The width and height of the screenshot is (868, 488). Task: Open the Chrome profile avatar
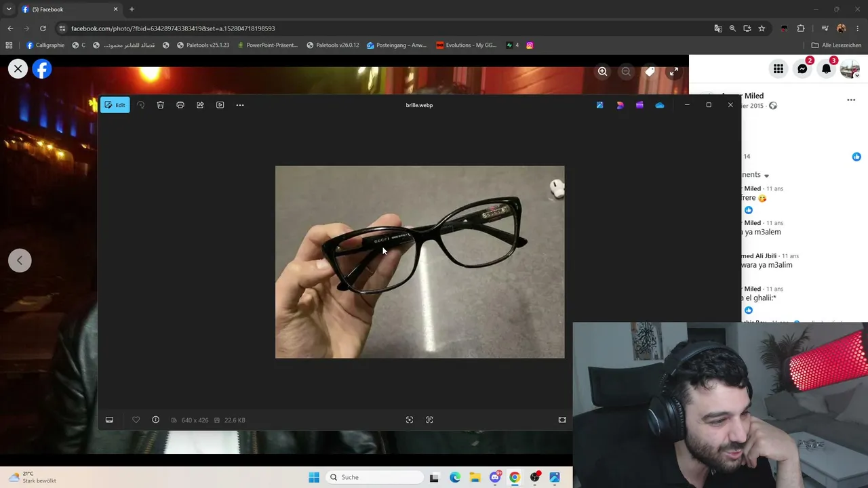point(842,28)
